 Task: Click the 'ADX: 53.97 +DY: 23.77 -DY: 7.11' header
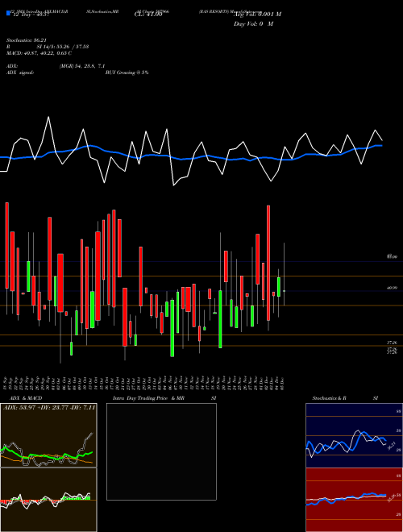(x=49, y=407)
